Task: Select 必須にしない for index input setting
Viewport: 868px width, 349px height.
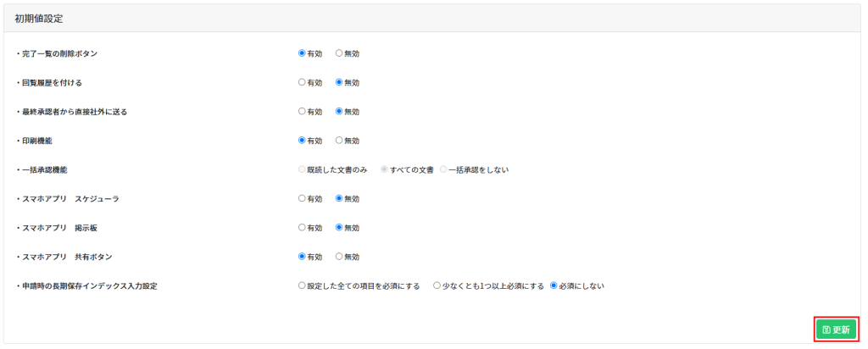Action: (x=554, y=285)
